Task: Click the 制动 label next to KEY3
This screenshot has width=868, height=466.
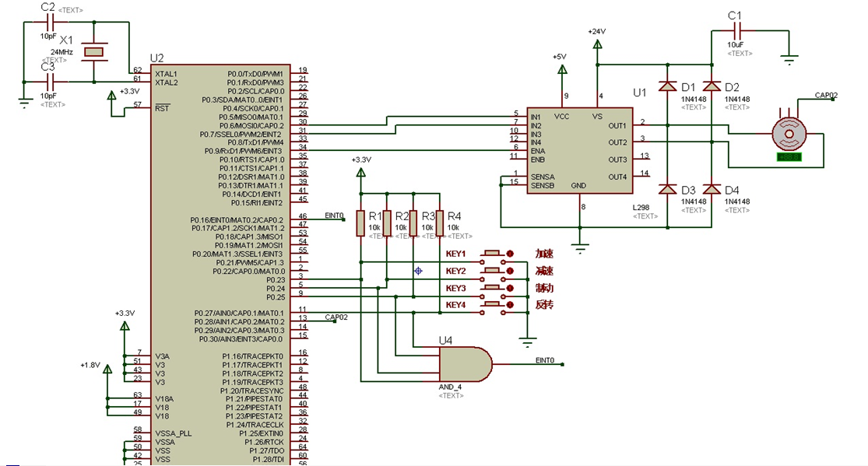Action: 544,288
